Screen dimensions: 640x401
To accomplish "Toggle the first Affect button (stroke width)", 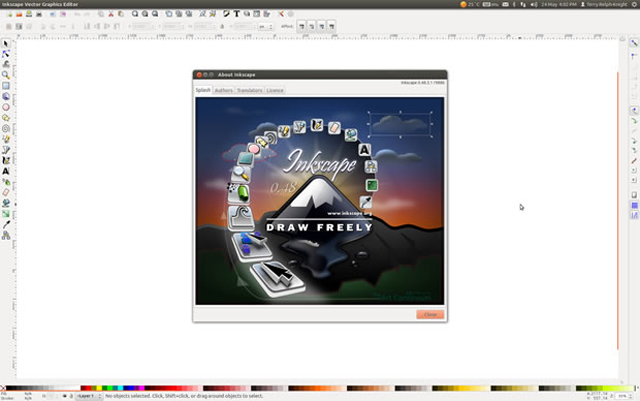I will (x=302, y=26).
